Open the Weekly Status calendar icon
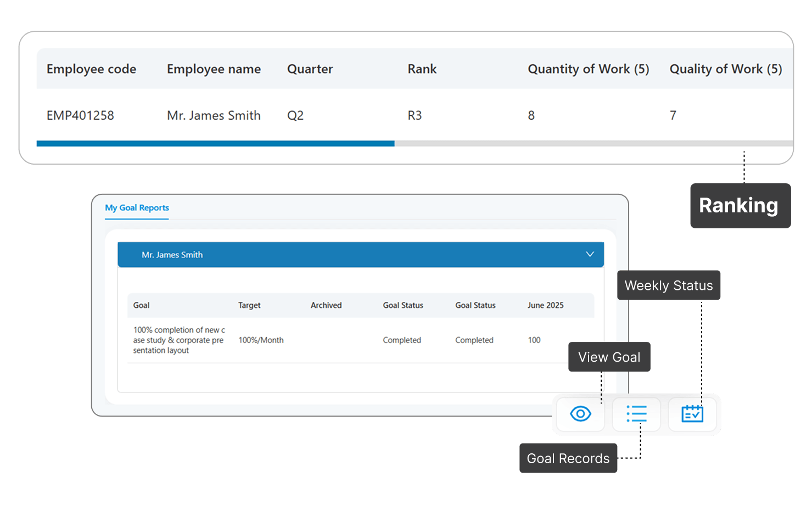 (692, 414)
